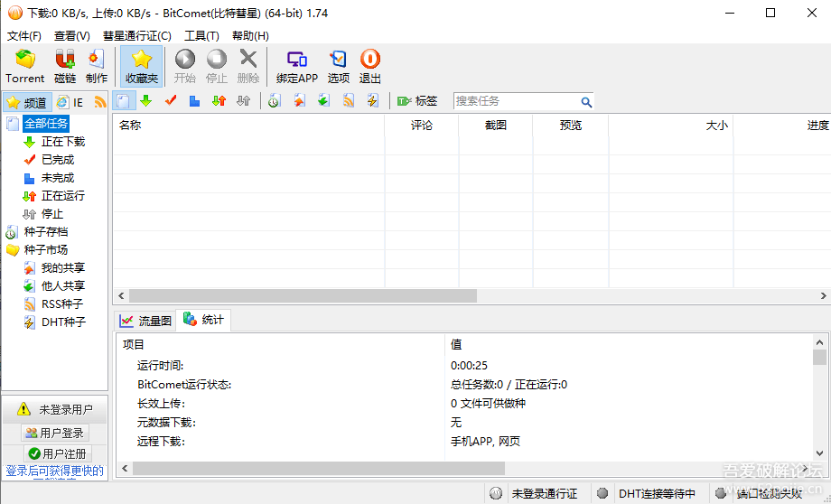Click the grayed stop (停止) button

point(216,66)
